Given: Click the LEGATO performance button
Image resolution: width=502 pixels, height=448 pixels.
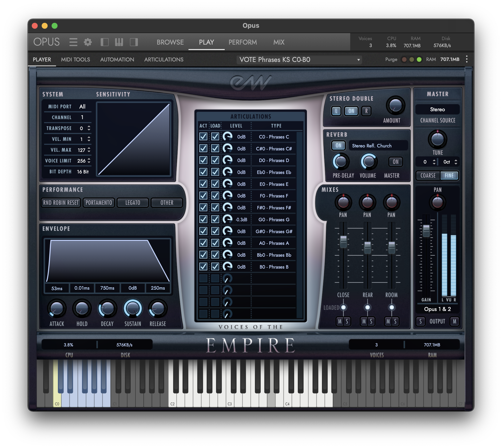Looking at the screenshot, I should [132, 202].
